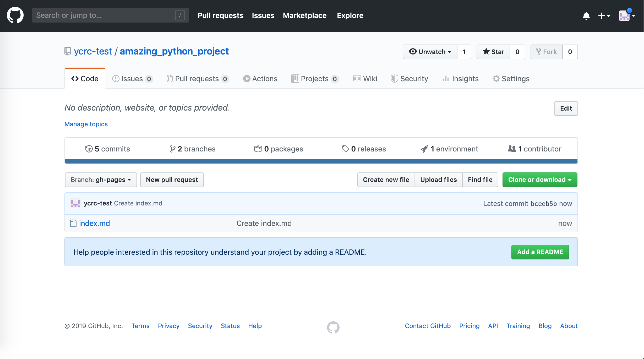View the 2 branches list
This screenshot has height=359, width=644.
click(193, 149)
